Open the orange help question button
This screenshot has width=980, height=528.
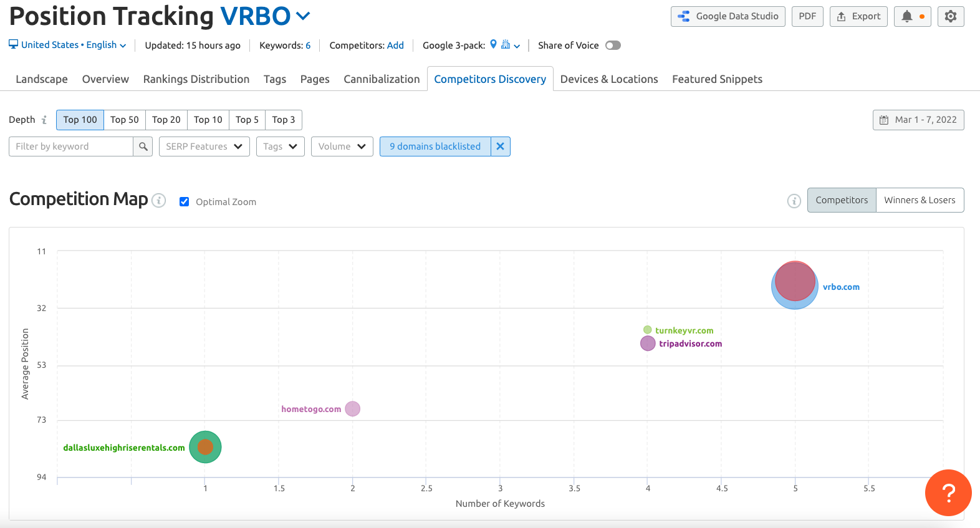948,492
